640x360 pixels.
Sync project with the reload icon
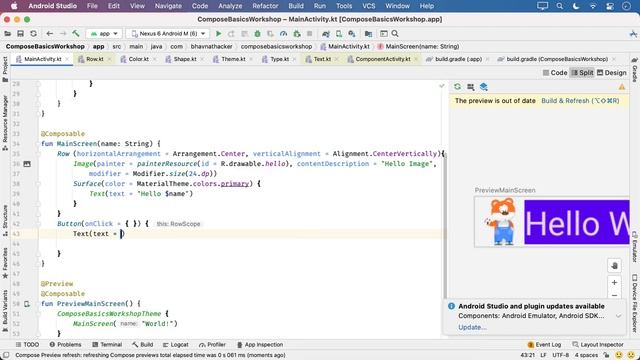tap(33, 34)
